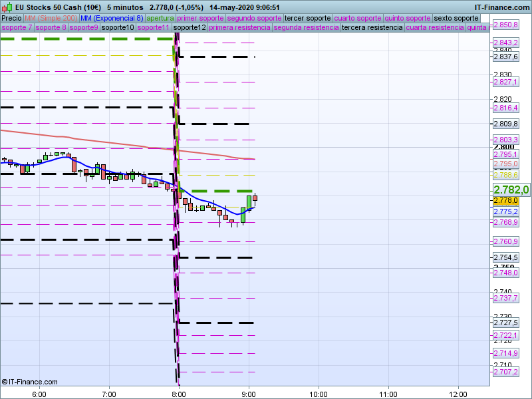Open the apertura indicator label
Viewport: 532px width, 399px height.
pyautogui.click(x=160, y=19)
